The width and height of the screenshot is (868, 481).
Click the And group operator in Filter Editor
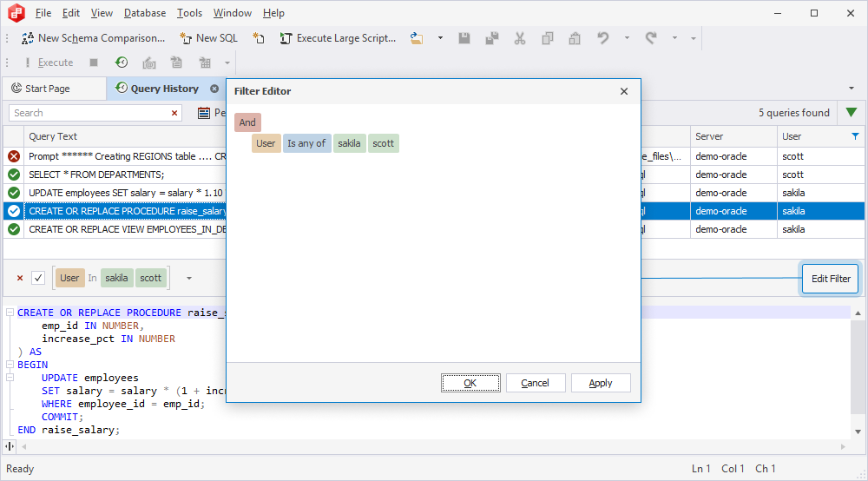(x=247, y=122)
